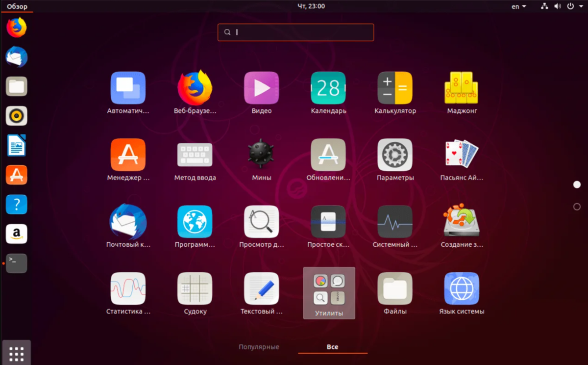Open the en keyboard layout dropdown

[x=519, y=6]
